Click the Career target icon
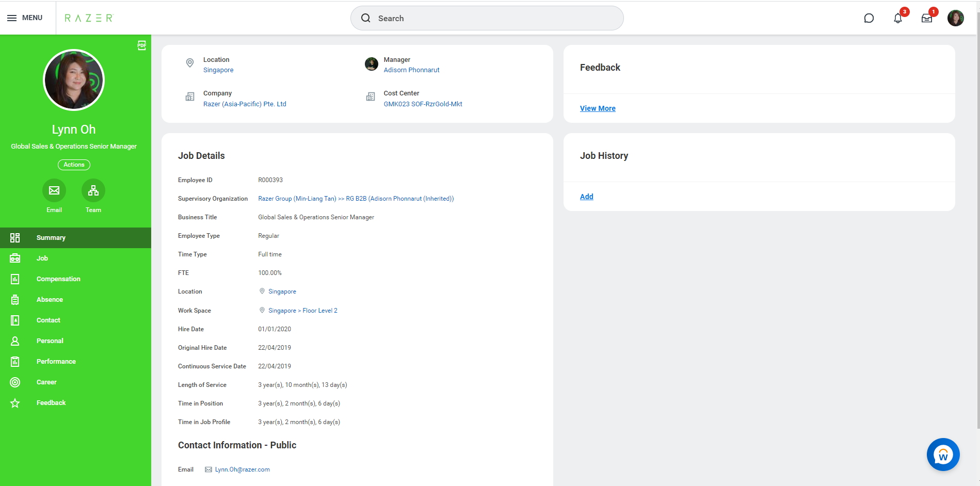 pyautogui.click(x=15, y=382)
